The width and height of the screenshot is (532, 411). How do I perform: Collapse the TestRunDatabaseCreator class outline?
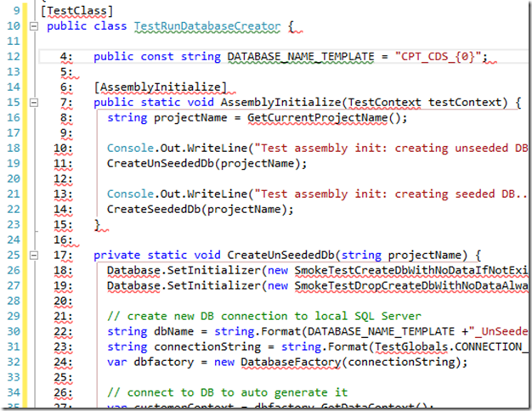34,26
